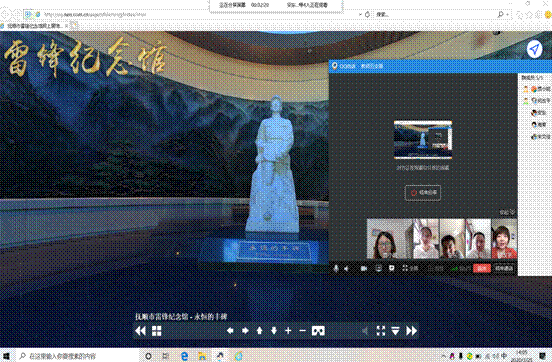Screen dimensions: 552x362
Task: Zoom in with the plus icon
Action: 288,331
